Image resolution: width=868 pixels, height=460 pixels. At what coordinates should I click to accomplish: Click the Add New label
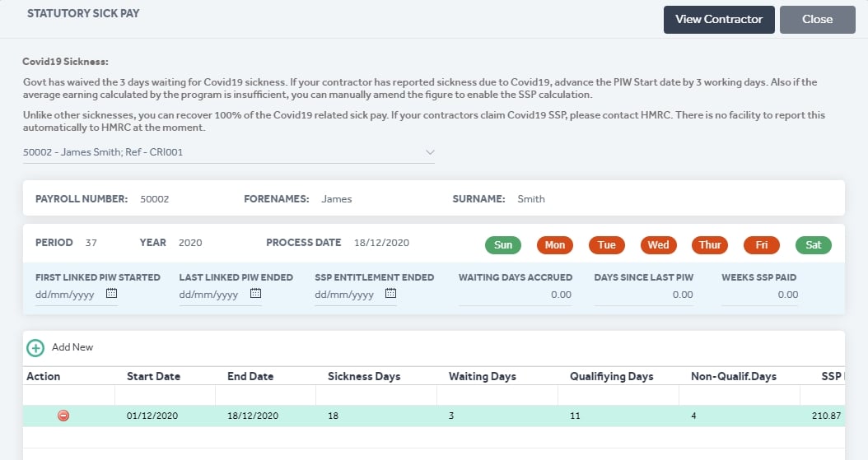pos(72,347)
